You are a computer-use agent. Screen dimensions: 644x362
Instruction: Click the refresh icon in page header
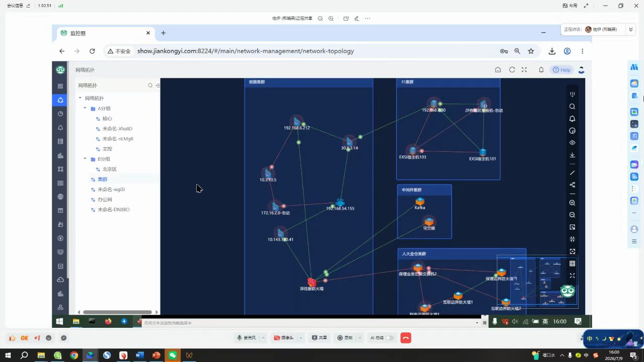click(512, 70)
